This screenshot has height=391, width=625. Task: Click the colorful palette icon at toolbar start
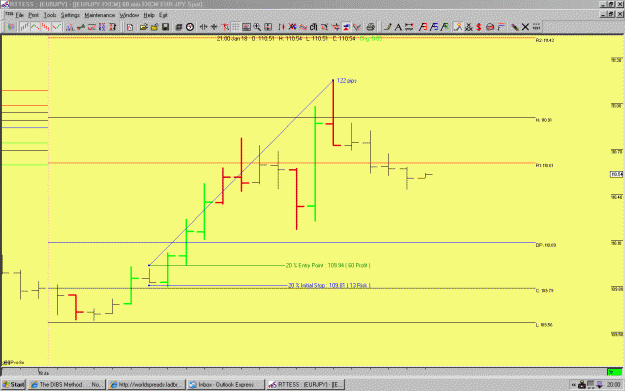coord(10,27)
